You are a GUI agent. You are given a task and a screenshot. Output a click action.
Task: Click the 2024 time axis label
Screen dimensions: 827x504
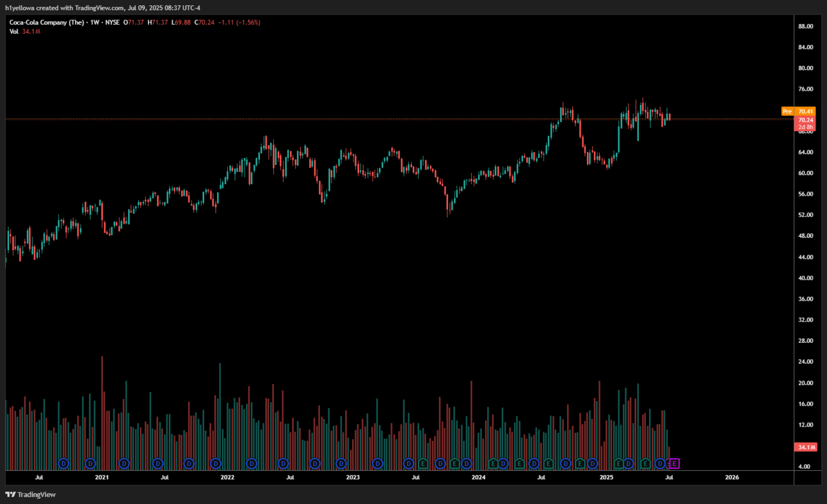point(478,477)
